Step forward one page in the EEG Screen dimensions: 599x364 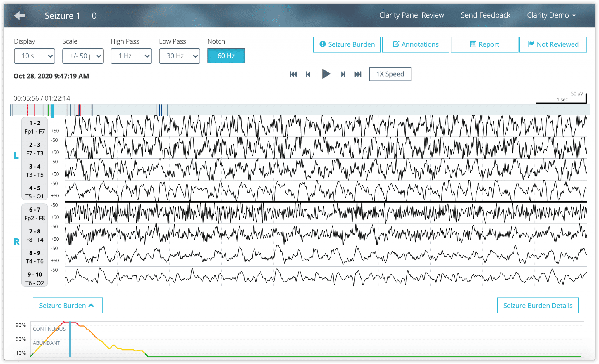point(343,74)
